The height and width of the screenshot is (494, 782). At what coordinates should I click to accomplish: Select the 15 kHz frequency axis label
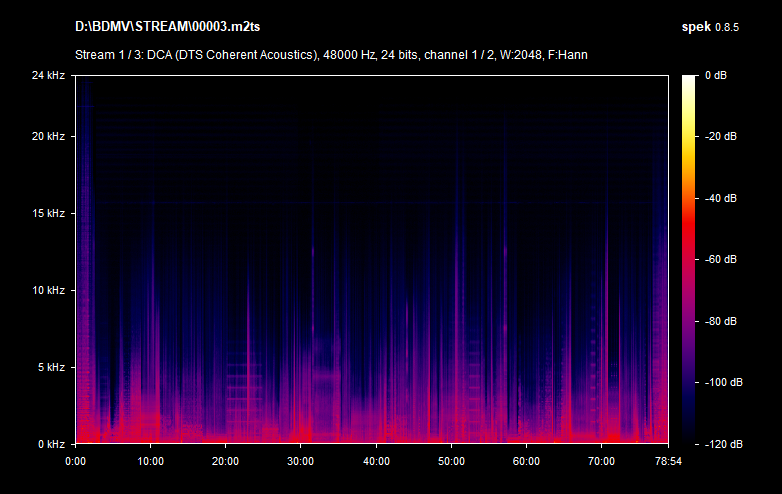tap(48, 214)
